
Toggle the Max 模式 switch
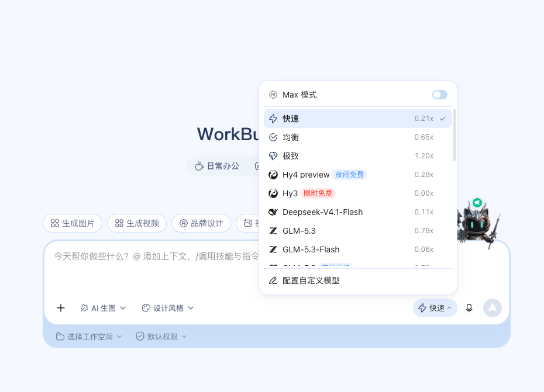tap(439, 95)
